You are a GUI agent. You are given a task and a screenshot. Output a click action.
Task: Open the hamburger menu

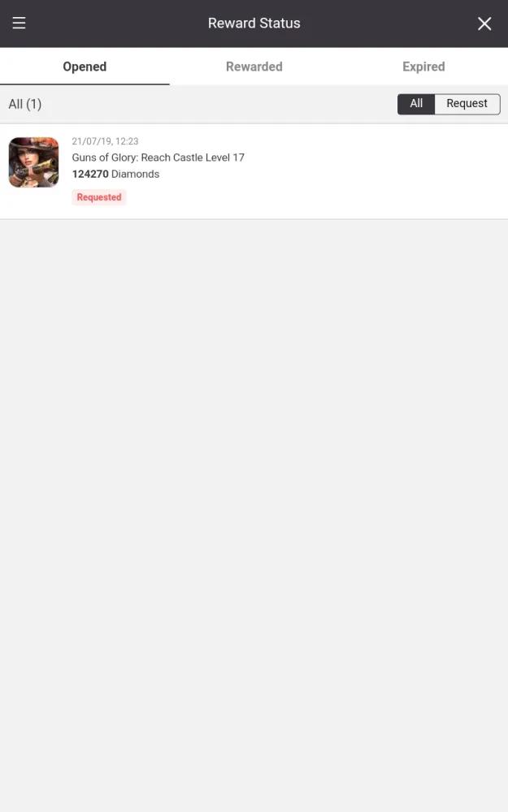pos(20,24)
